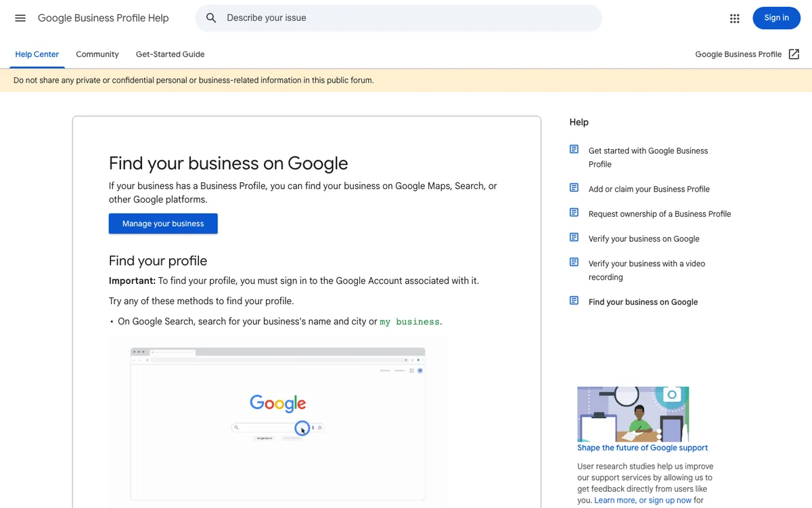Open the Google Business Profile link
The width and height of the screenshot is (812, 508).
[x=738, y=54]
